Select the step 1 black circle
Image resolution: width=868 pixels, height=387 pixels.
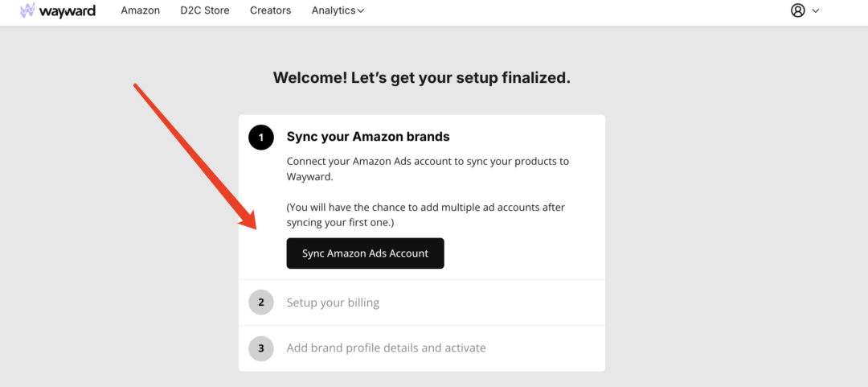261,138
